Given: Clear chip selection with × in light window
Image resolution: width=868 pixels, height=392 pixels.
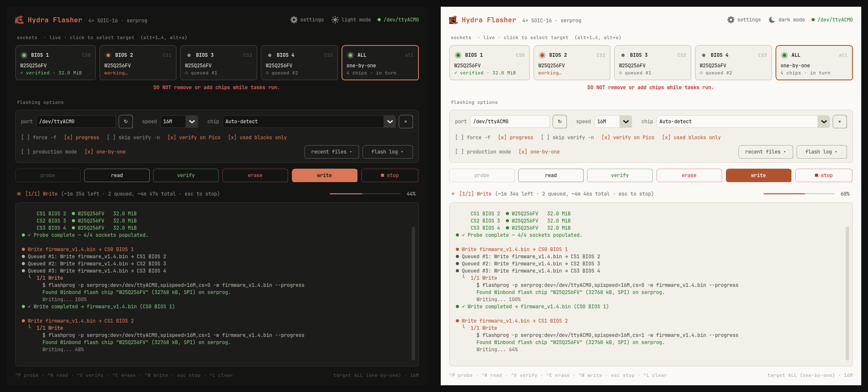Looking at the screenshot, I should [840, 122].
